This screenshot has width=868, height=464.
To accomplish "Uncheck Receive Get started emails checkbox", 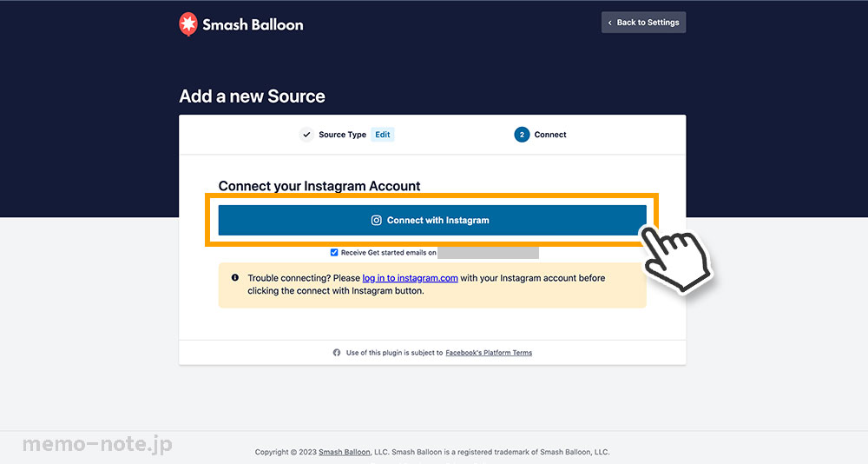I will click(x=334, y=252).
